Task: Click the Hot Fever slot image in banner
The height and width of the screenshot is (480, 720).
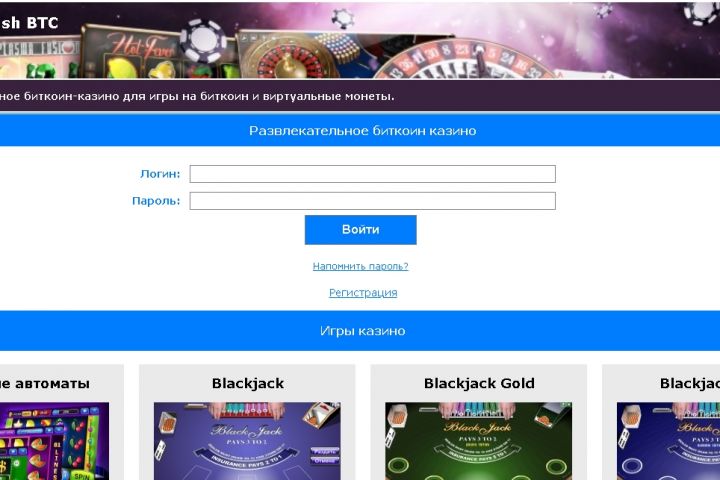Action: [133, 53]
